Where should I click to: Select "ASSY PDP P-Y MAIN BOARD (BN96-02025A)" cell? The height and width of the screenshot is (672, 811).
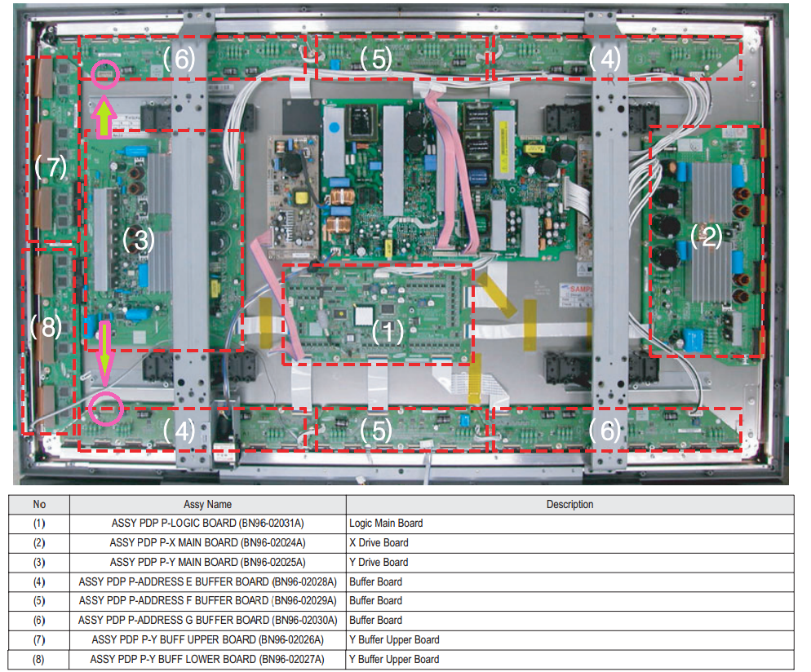click(207, 563)
